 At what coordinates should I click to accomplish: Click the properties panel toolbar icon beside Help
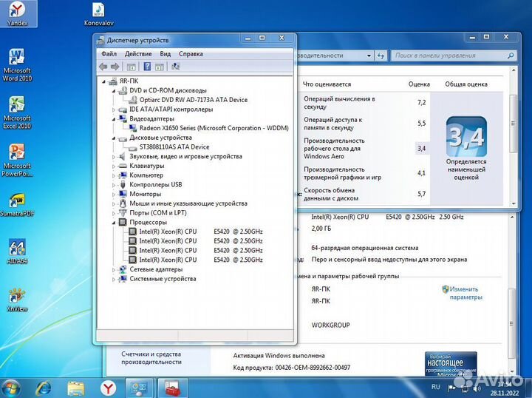pyautogui.click(x=160, y=67)
